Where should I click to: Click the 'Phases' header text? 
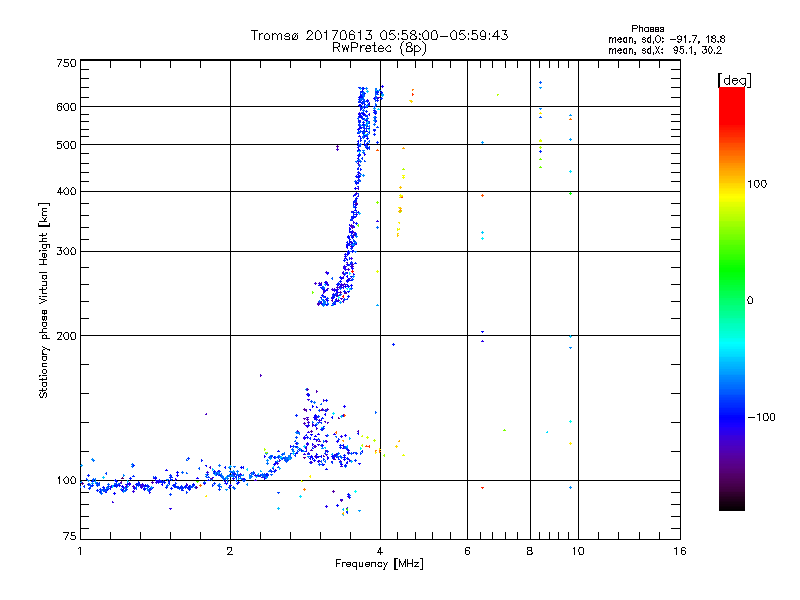tap(647, 29)
